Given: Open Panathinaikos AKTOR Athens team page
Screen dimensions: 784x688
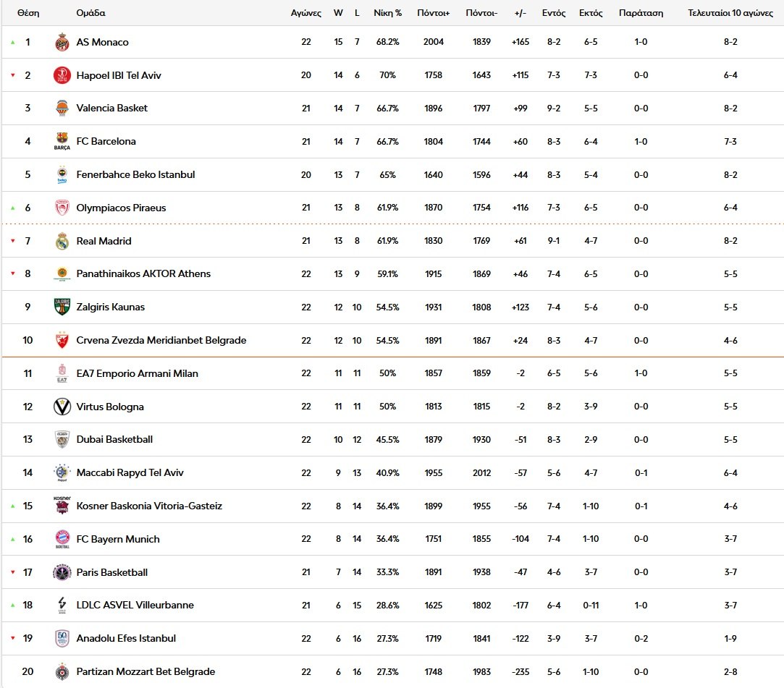Looking at the screenshot, I should pos(143,273).
